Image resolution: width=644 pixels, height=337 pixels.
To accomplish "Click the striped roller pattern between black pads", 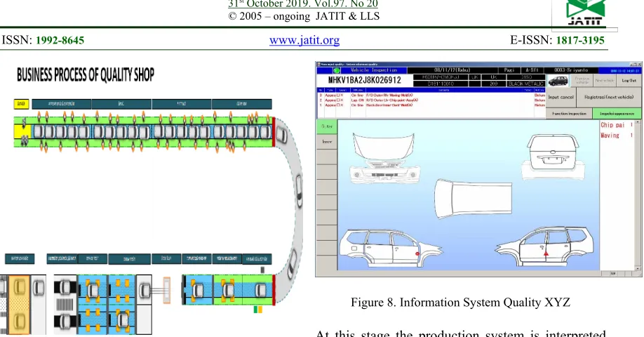I will (65, 305).
